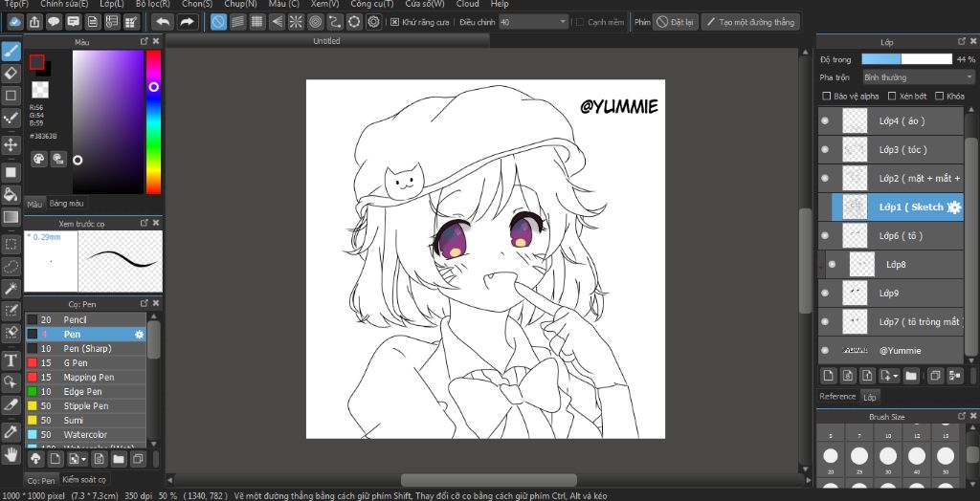This screenshot has height=501, width=980.
Task: Open the Lớp(L) menu
Action: click(x=112, y=4)
